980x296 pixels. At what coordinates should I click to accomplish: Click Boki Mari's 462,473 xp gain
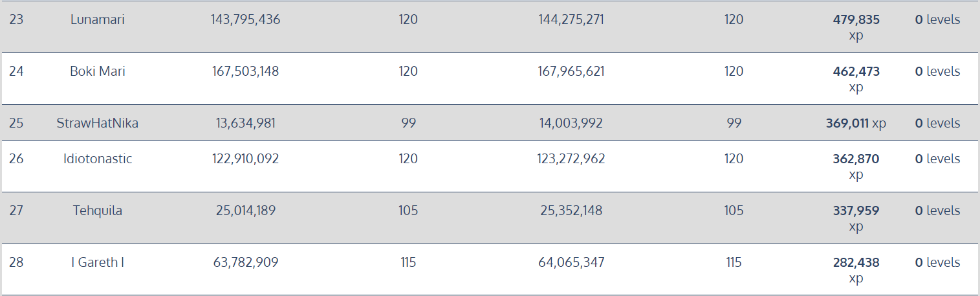tap(856, 79)
